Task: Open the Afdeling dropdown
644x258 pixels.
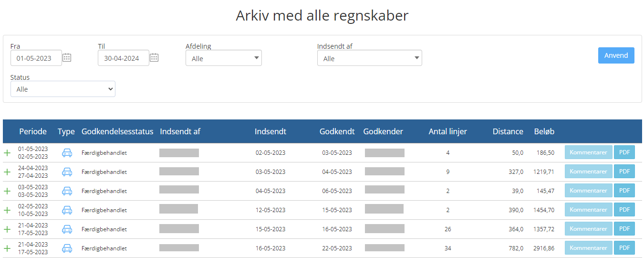Action: [x=224, y=58]
